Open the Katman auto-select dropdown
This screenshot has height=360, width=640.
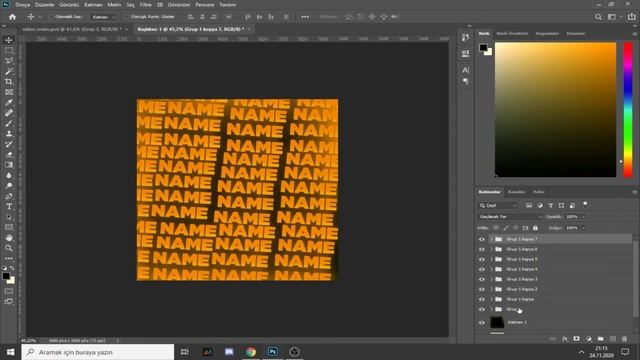click(x=103, y=17)
